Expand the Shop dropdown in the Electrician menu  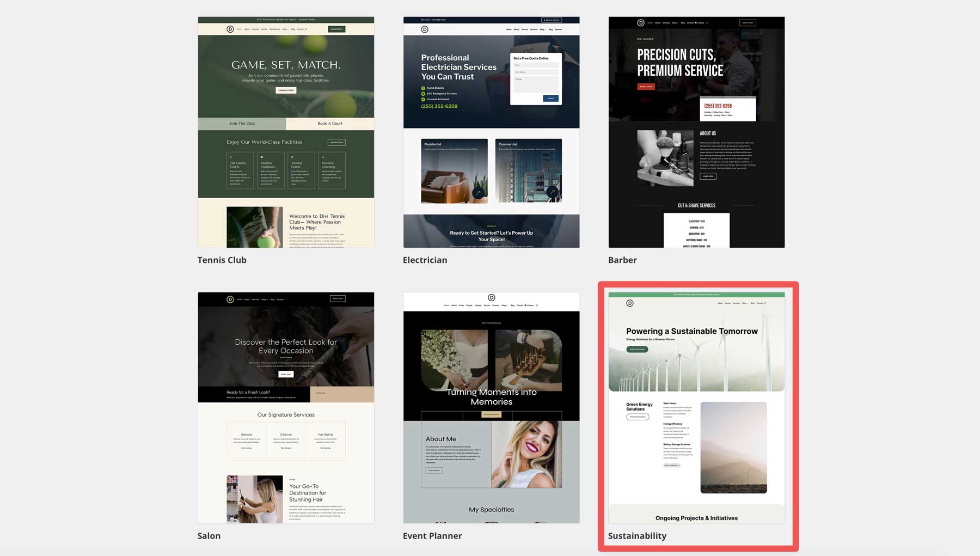click(543, 29)
